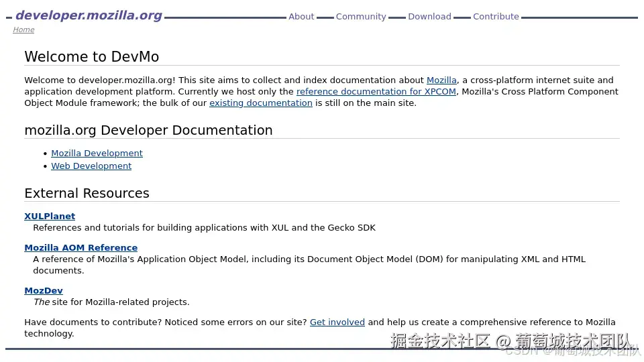Go to the Download page
The height and width of the screenshot is (362, 644).
click(429, 17)
